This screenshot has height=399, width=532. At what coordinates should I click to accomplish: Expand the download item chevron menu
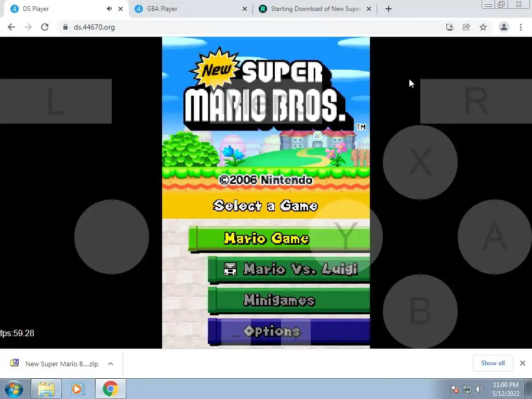point(111,364)
